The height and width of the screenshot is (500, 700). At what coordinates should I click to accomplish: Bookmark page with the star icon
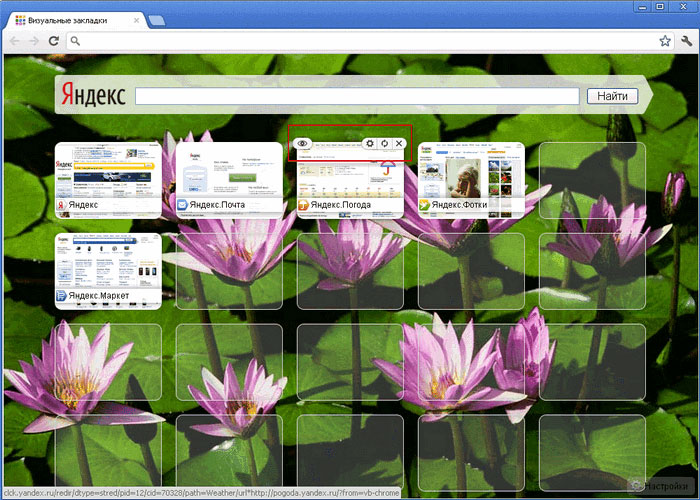point(664,41)
